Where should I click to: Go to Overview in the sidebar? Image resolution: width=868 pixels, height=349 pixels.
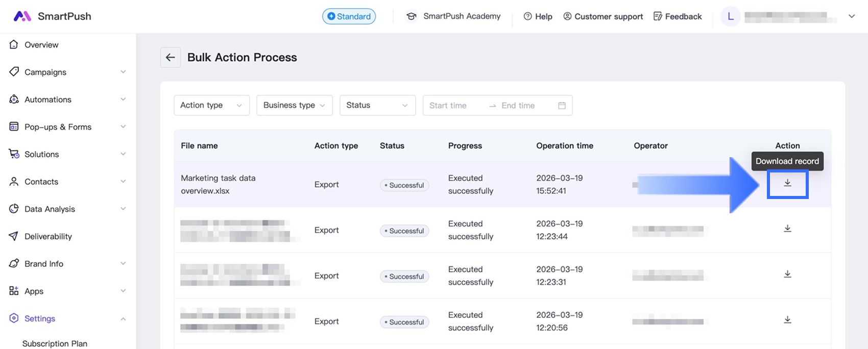[41, 45]
